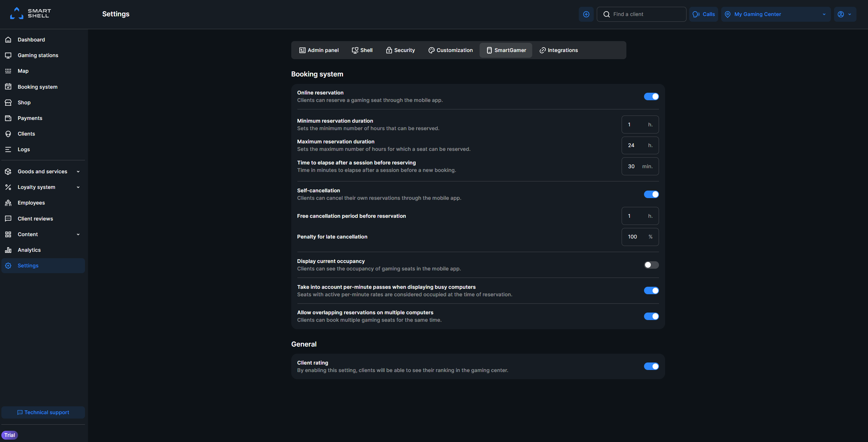Click Find a client search field
This screenshot has height=442, width=868.
pyautogui.click(x=641, y=14)
